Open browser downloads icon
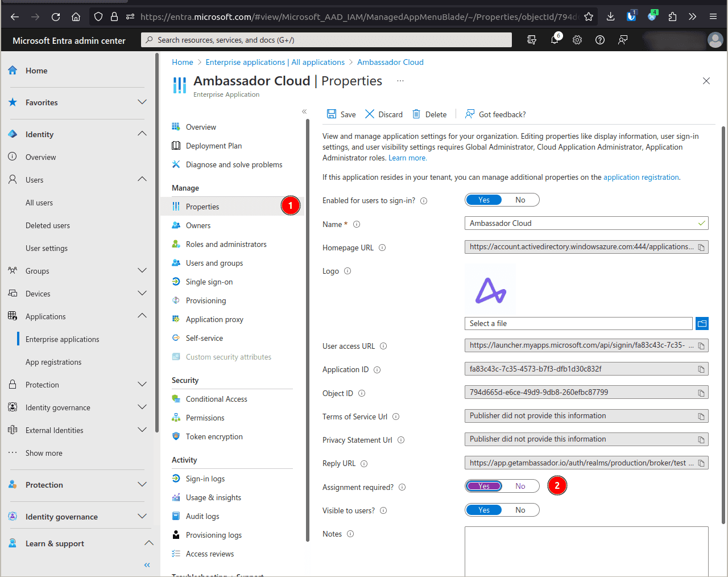The height and width of the screenshot is (577, 728). point(610,17)
